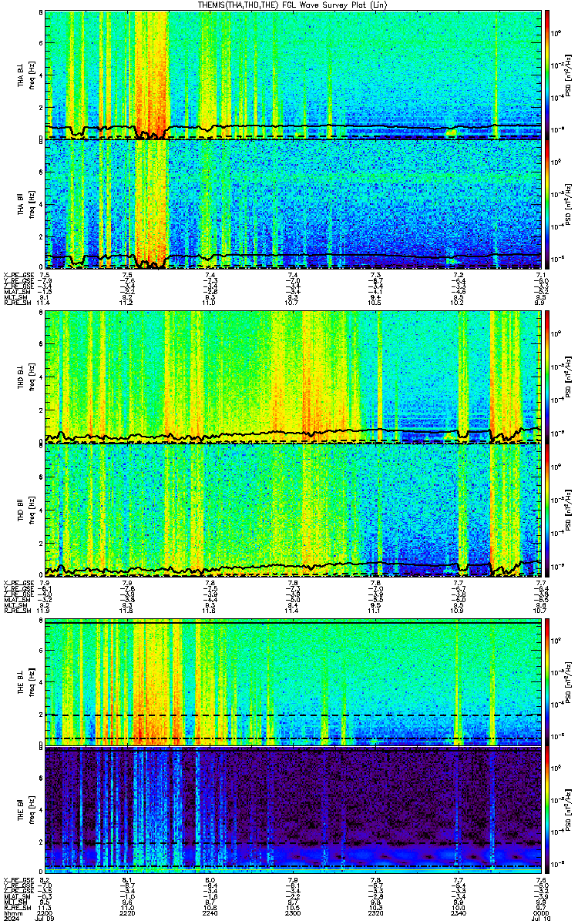578x924 pixels.
Task: Click the THD B-parallel color bar
Action: click(x=547, y=511)
